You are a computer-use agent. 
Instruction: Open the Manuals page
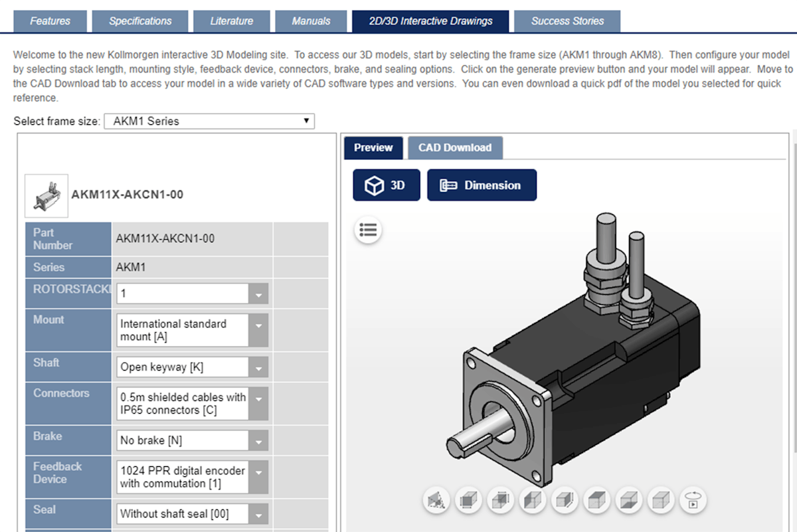pos(311,21)
